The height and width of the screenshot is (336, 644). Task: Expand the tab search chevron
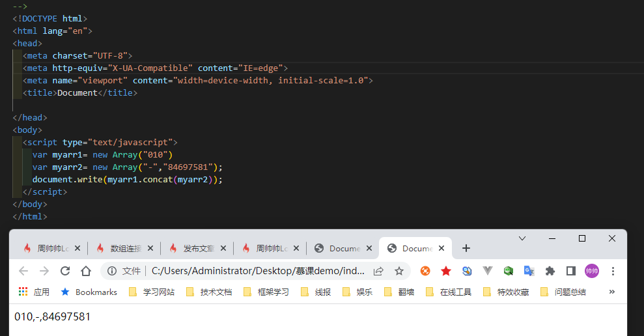tap(522, 238)
